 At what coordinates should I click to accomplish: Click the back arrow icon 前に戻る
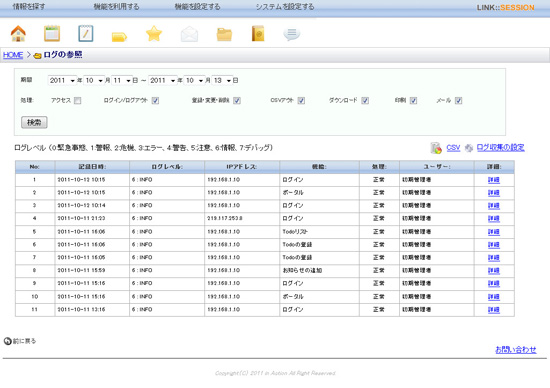[7, 341]
